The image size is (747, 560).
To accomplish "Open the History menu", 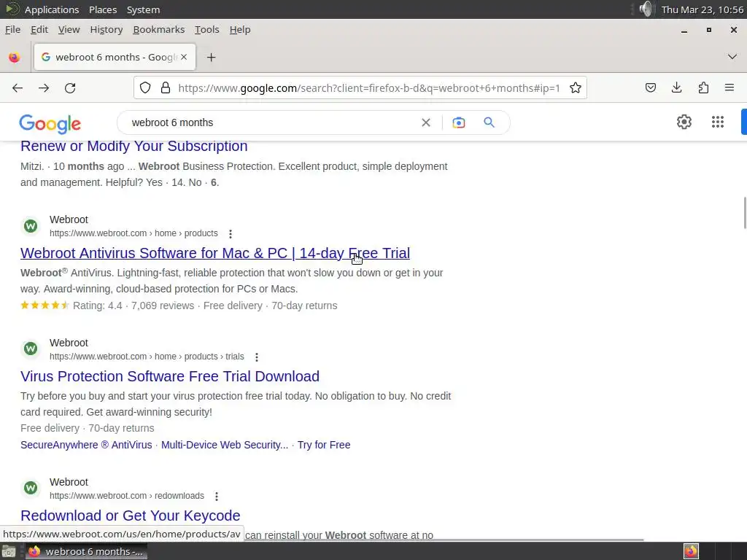I will pyautogui.click(x=107, y=29).
